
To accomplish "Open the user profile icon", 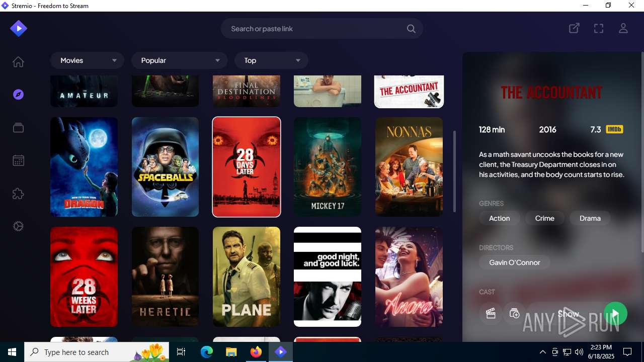I will pyautogui.click(x=623, y=29).
